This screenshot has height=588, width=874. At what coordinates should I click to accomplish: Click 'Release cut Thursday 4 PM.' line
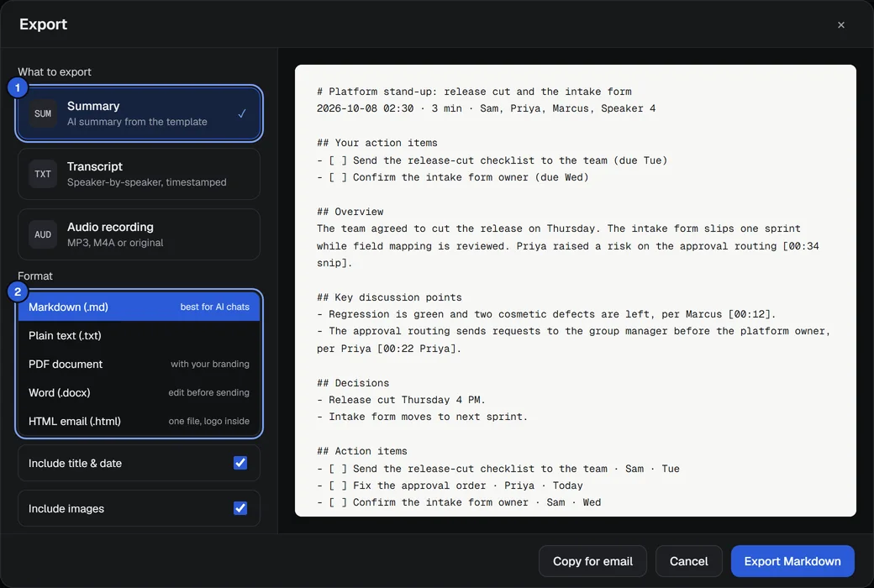401,400
